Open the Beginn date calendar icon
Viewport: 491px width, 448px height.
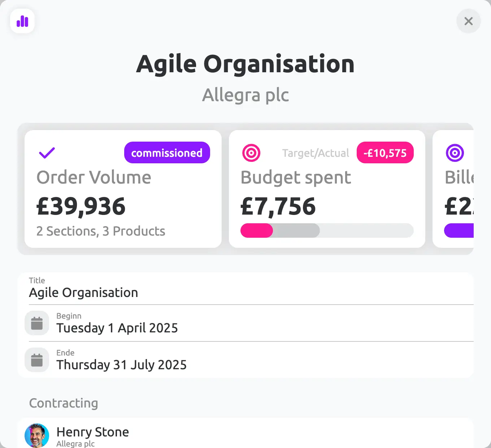[37, 323]
